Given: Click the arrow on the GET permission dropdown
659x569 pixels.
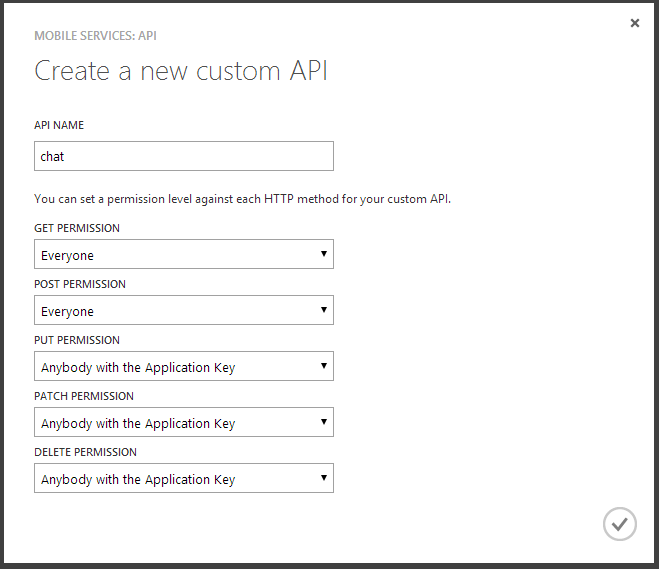Looking at the screenshot, I should tap(323, 254).
